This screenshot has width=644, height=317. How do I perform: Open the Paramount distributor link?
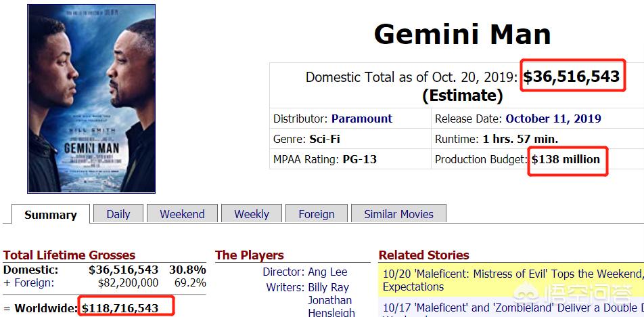(362, 119)
